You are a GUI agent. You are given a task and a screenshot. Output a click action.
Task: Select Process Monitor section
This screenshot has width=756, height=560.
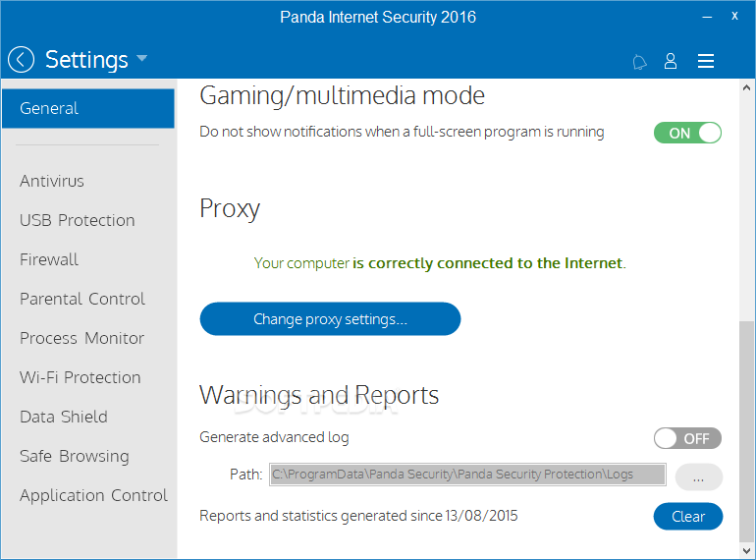(81, 339)
